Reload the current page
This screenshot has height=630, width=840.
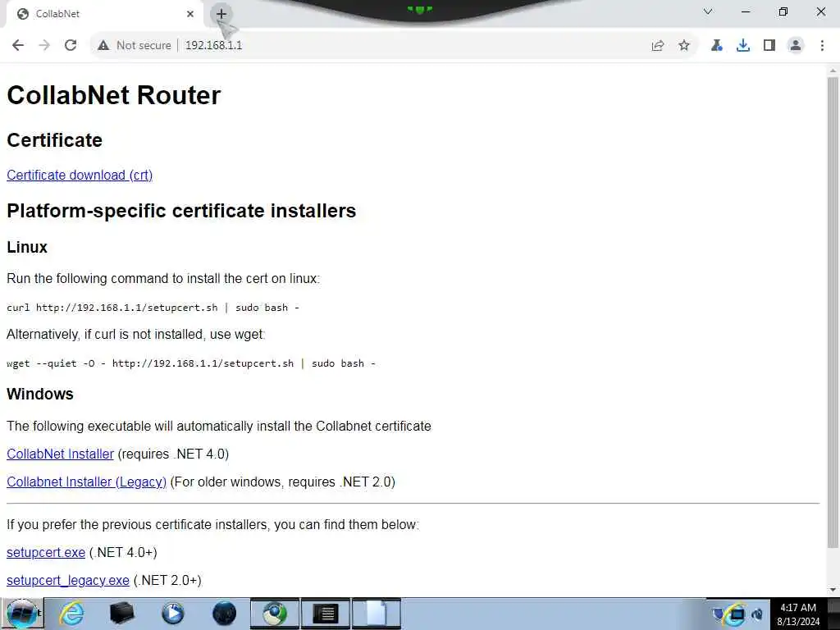point(71,45)
